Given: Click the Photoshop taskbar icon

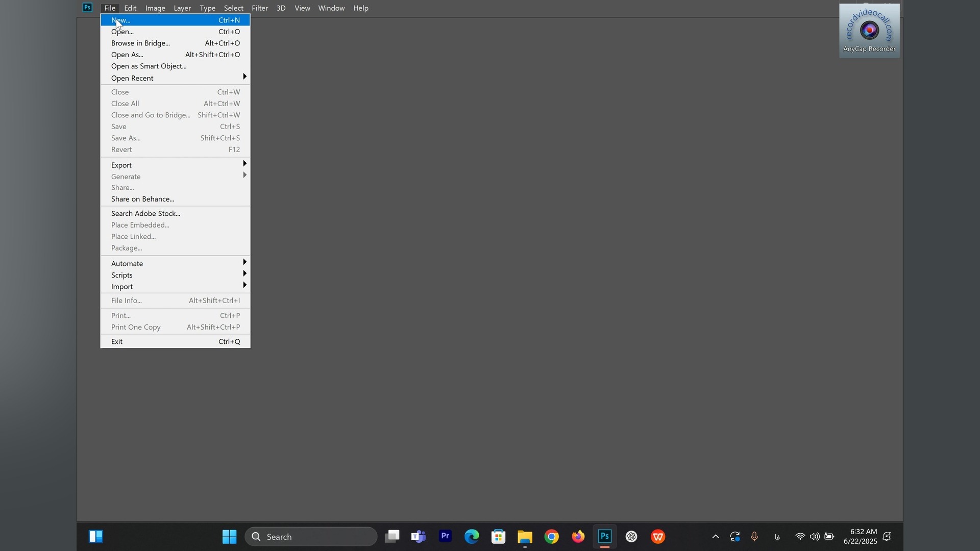Looking at the screenshot, I should click(x=604, y=536).
